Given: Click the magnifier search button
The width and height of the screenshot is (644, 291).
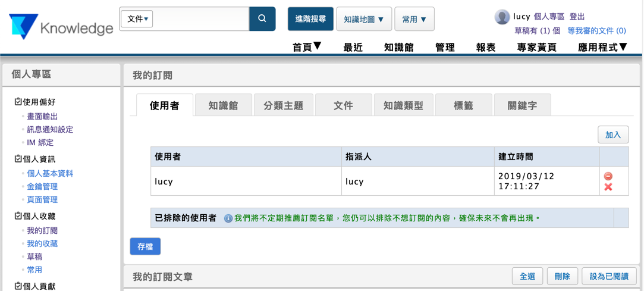Looking at the screenshot, I should click(262, 19).
